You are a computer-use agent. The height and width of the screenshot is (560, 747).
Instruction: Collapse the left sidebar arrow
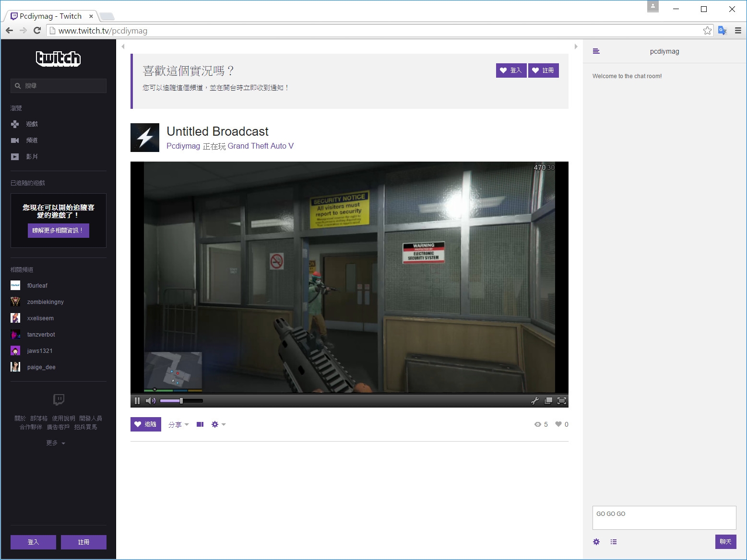(123, 47)
